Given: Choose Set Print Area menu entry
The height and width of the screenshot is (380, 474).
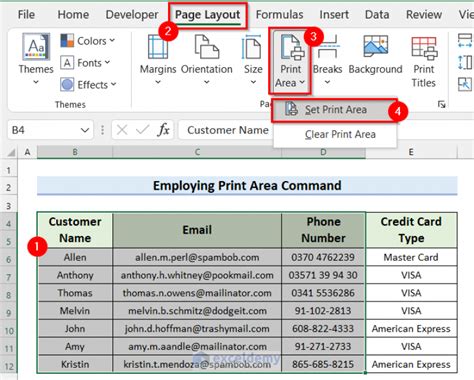Looking at the screenshot, I should [335, 110].
